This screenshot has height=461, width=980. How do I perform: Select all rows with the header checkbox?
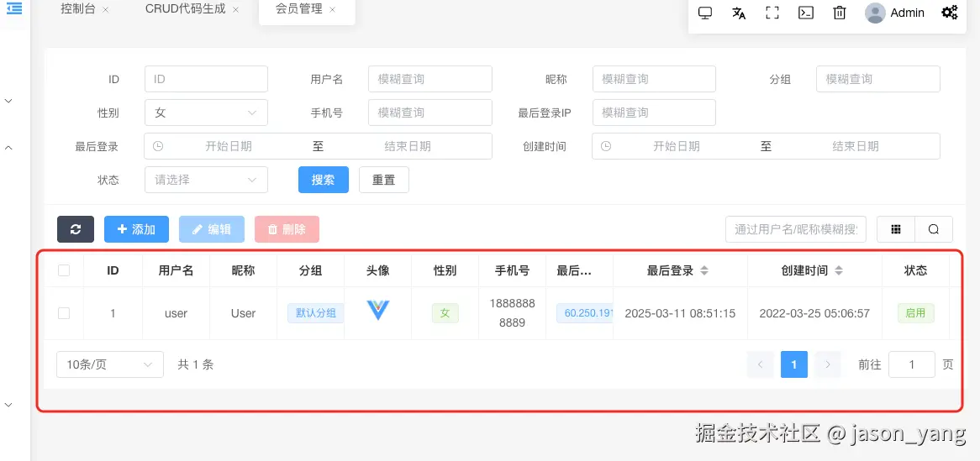tap(64, 270)
